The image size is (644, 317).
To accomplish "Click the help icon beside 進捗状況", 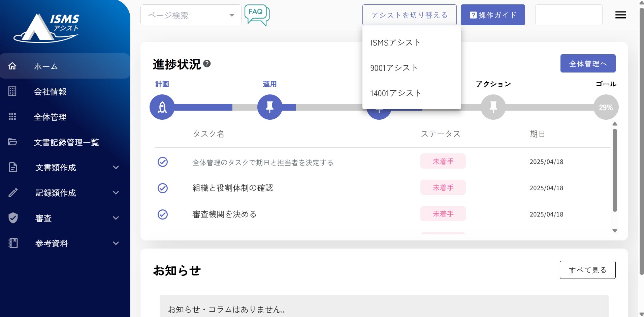I will pyautogui.click(x=207, y=63).
